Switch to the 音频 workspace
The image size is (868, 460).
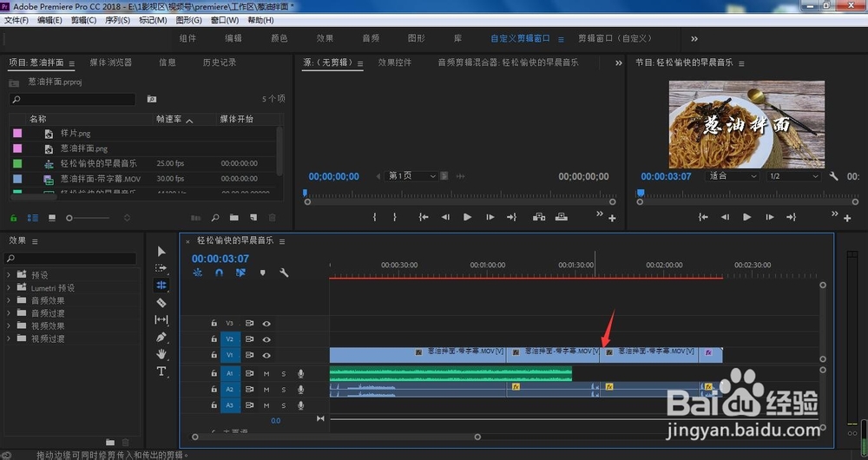pyautogui.click(x=371, y=38)
